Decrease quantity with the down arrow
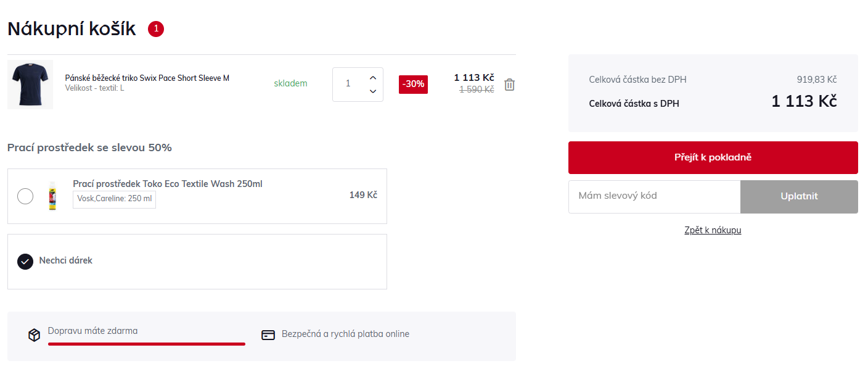868x374 pixels. (x=372, y=91)
